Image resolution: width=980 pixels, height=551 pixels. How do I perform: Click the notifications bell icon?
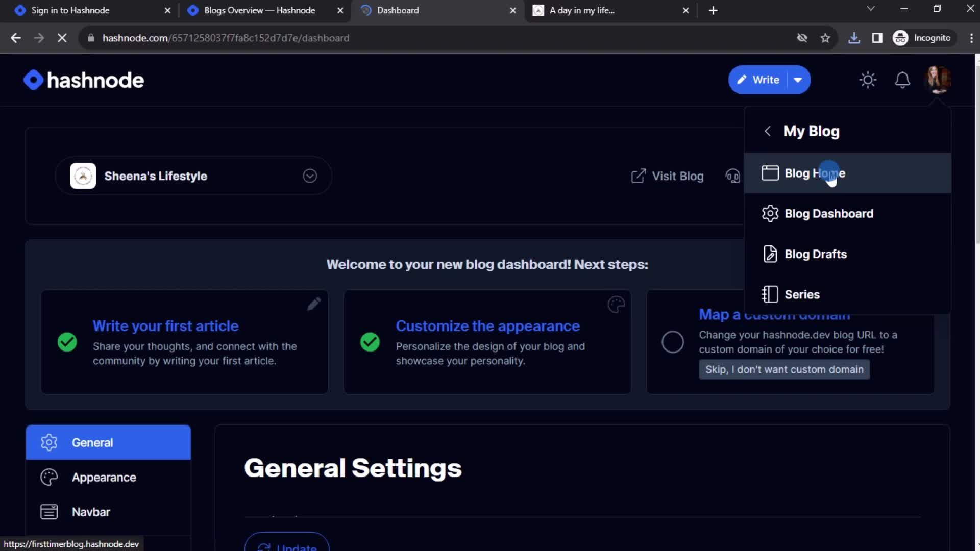(902, 80)
